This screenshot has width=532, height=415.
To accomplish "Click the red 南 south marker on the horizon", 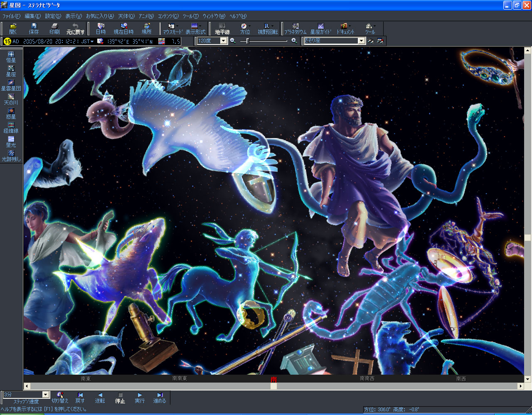I will pos(273,379).
